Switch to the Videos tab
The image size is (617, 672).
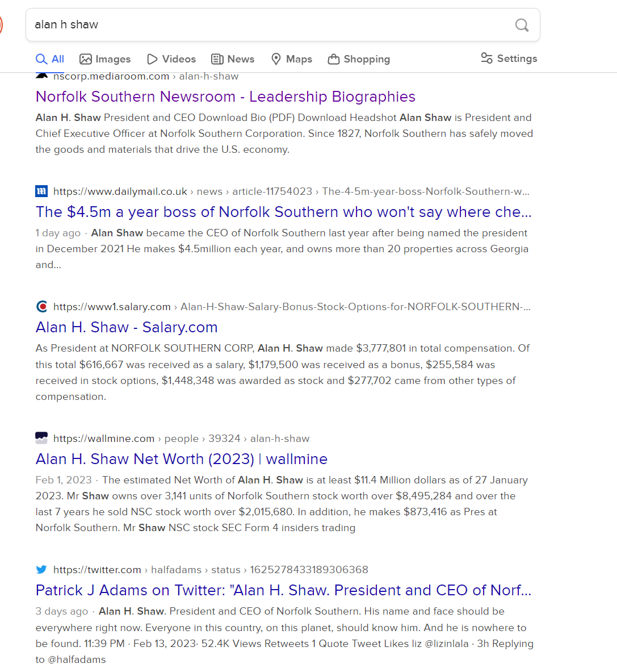point(171,59)
